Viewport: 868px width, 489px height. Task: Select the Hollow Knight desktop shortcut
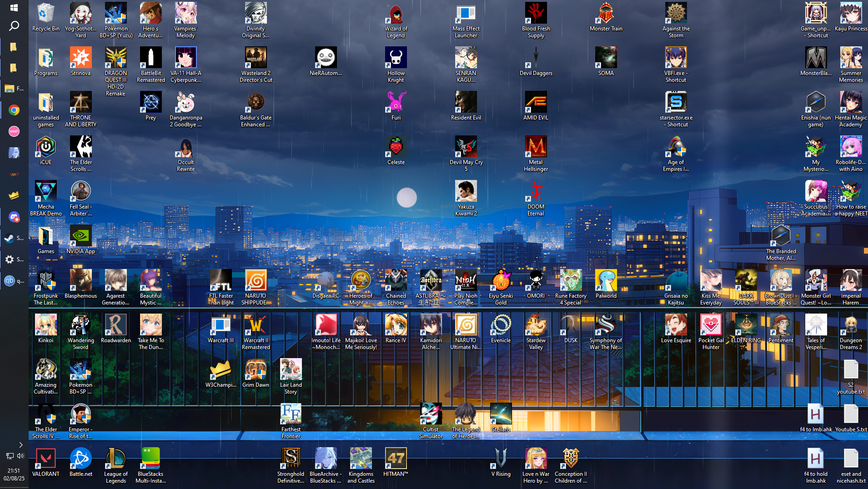tap(396, 65)
